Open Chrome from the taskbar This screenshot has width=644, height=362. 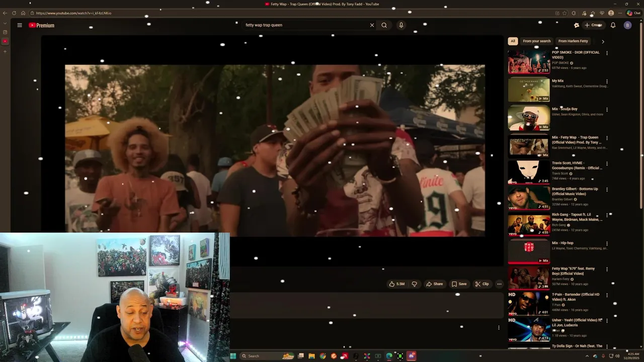point(323,356)
